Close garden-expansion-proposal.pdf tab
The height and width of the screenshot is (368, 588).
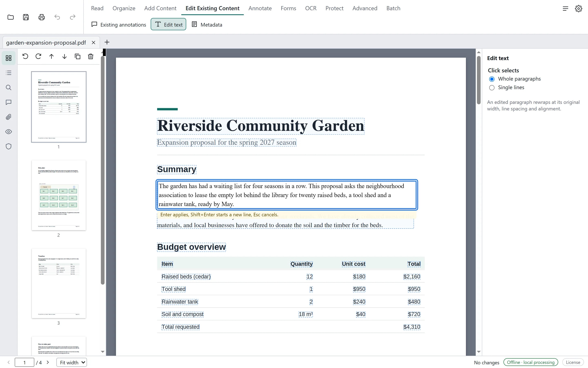coord(94,43)
